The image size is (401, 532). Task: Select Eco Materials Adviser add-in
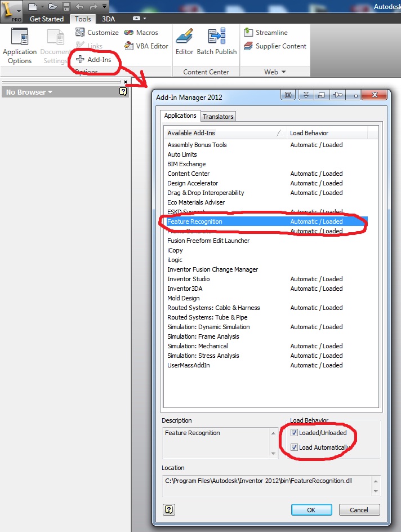click(267, 202)
